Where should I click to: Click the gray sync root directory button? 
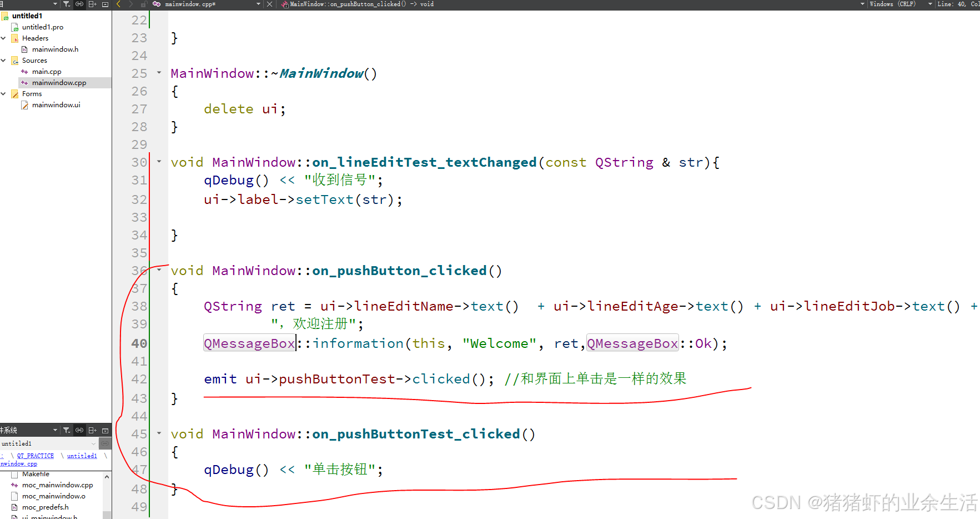tap(105, 443)
